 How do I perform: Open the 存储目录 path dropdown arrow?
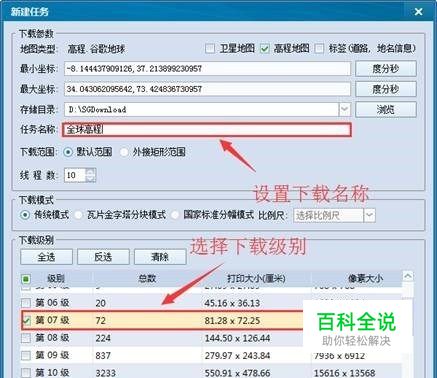[x=345, y=109]
